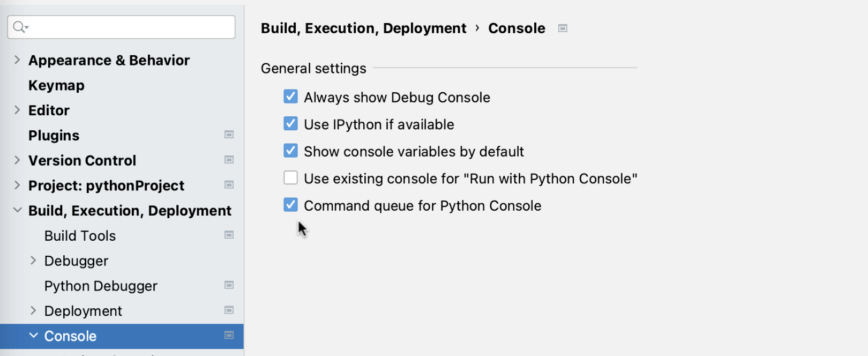Click project-level icon next to Plugins

229,135
